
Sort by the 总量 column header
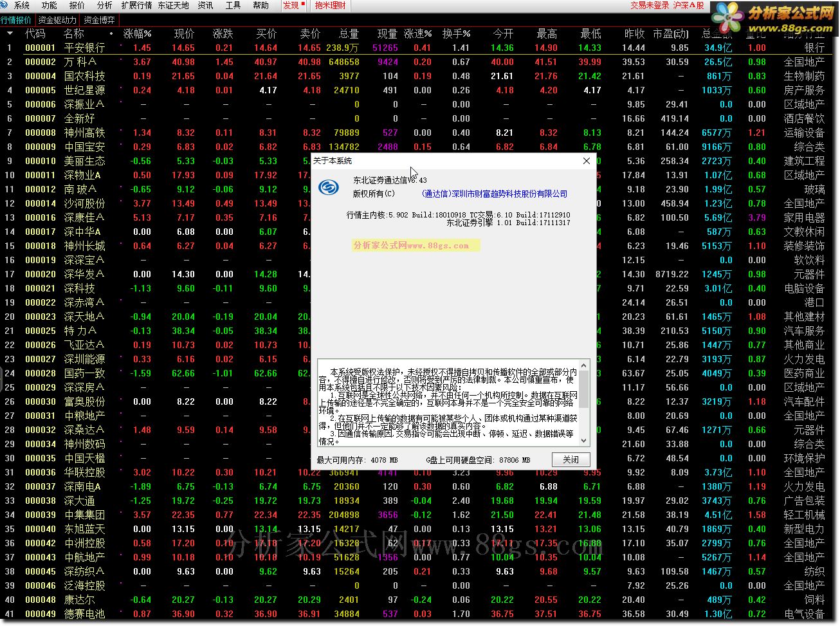pyautogui.click(x=349, y=33)
